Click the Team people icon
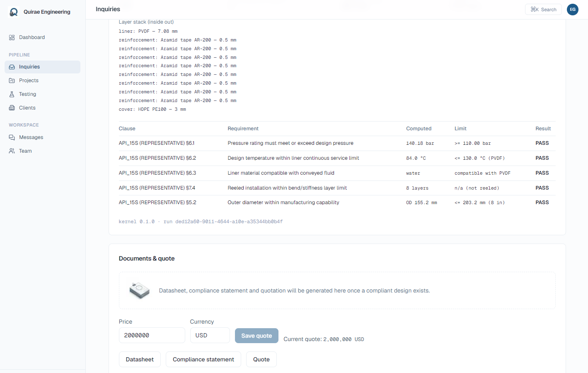 point(12,151)
